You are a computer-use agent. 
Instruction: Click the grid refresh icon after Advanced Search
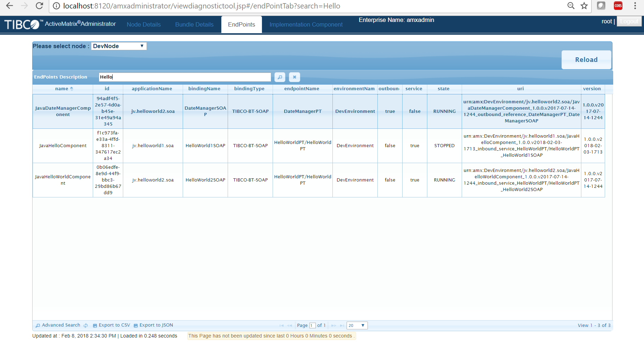tap(86, 325)
